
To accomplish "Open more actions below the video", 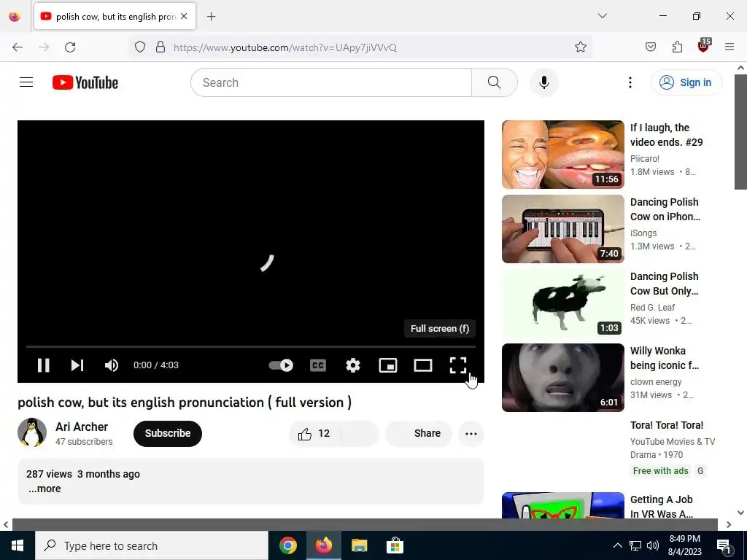I will point(471,433).
